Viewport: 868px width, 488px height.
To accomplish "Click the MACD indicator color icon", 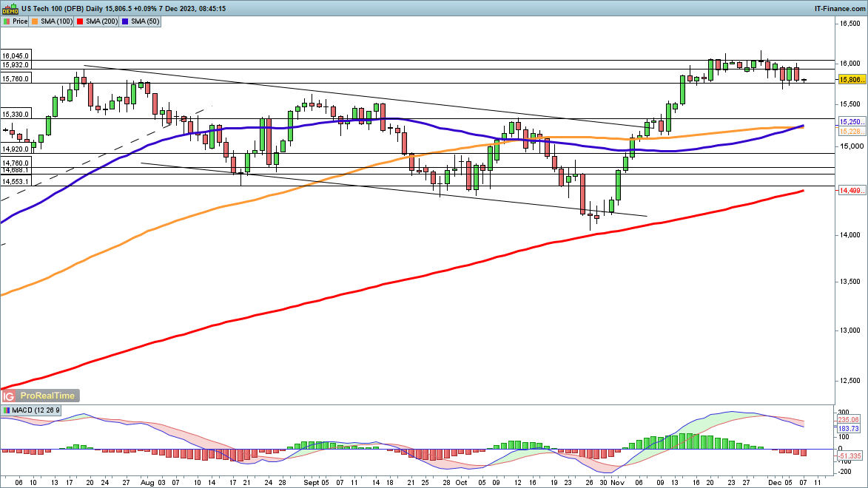I will coord(7,410).
